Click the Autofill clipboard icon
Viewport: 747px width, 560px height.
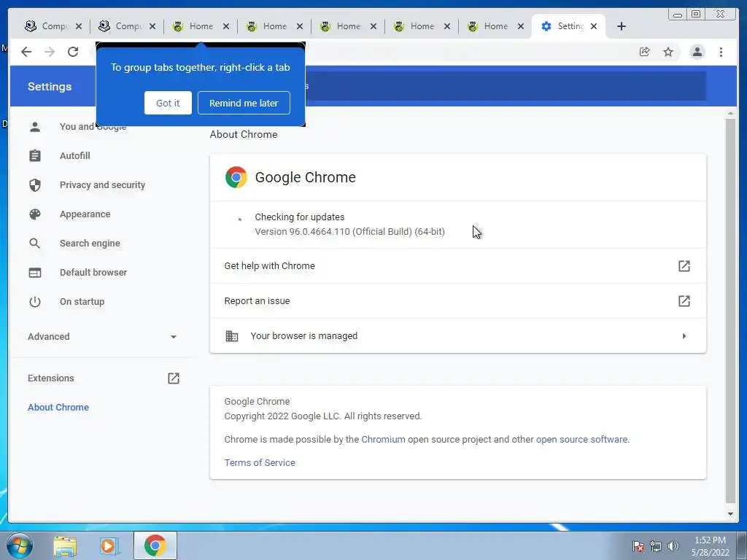point(35,156)
